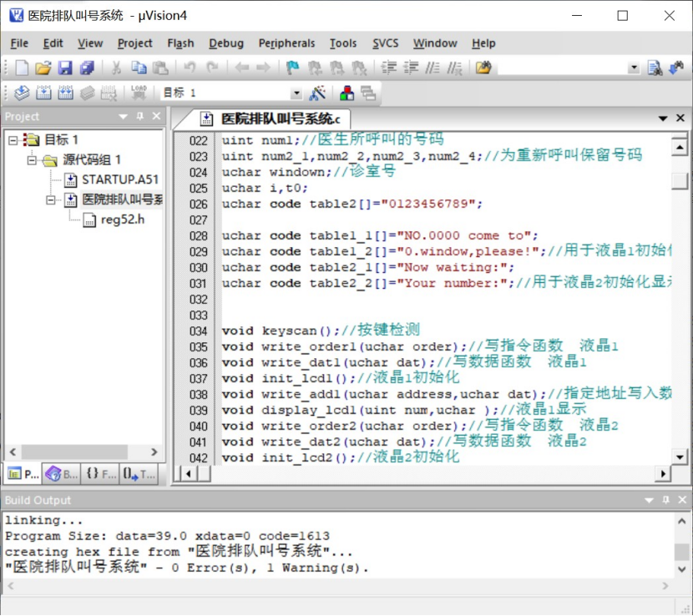The image size is (693, 616).
Task: Collapse the 源代码组 1 folder node
Action: click(32, 160)
